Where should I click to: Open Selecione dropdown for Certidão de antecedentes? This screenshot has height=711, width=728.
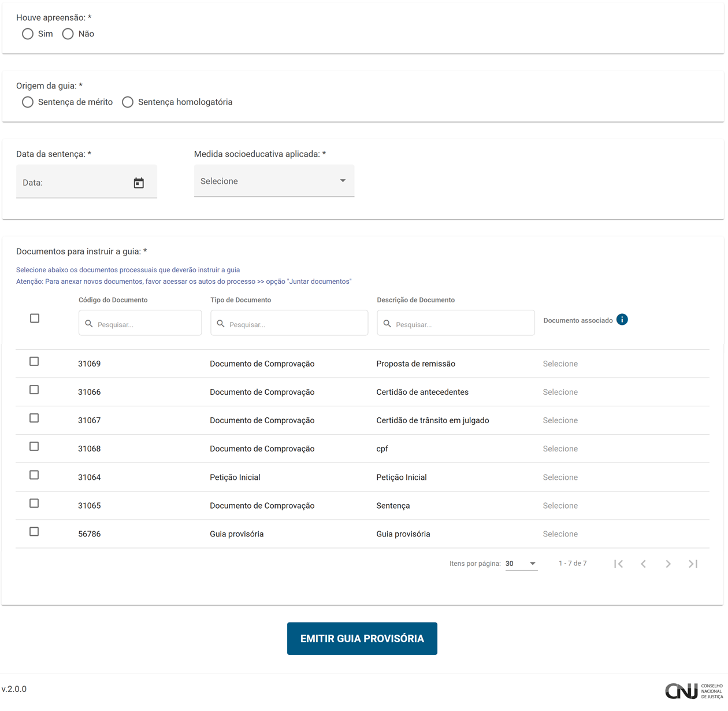click(x=560, y=392)
